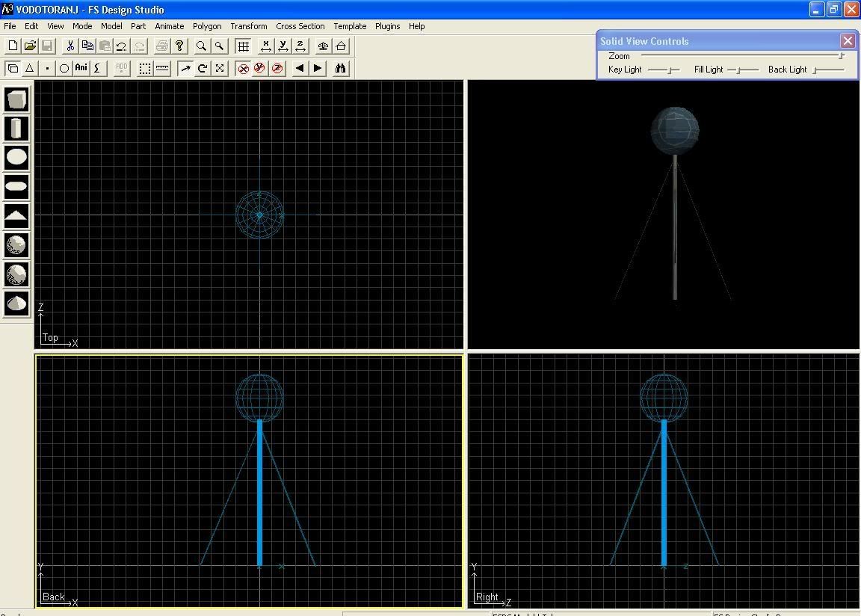861x616 pixels.
Task: Select Part mode overlapping boxes icon
Action: pos(13,68)
